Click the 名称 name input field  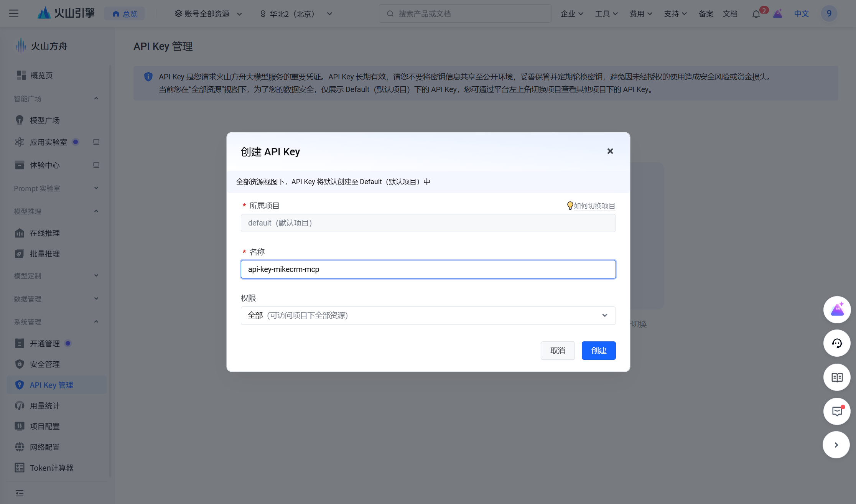pos(428,269)
